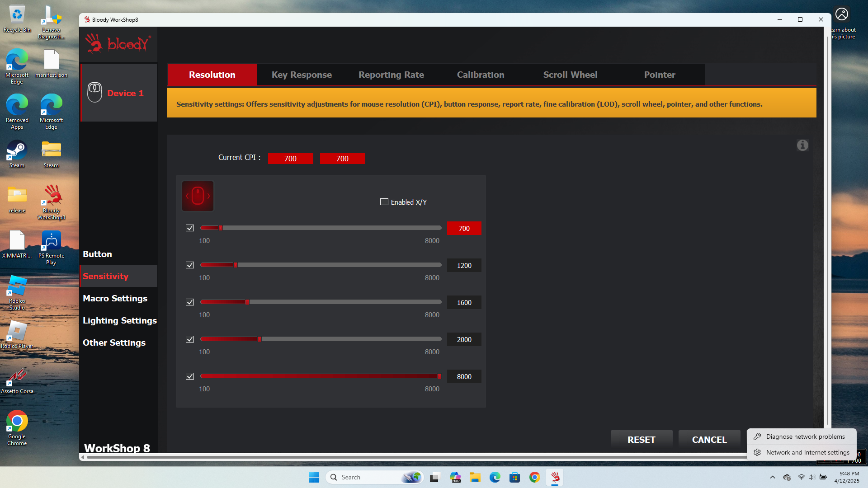Open the Calibration tab
868x488 pixels.
481,75
